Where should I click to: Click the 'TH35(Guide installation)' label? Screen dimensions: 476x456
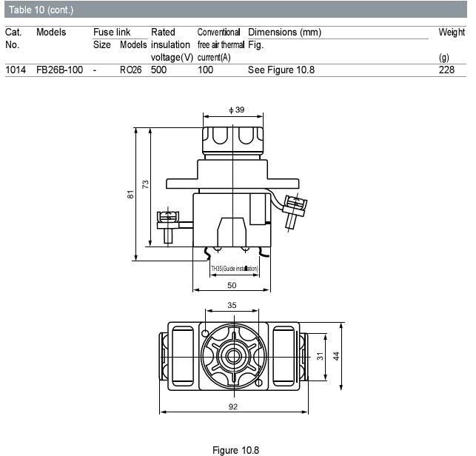pos(235,269)
